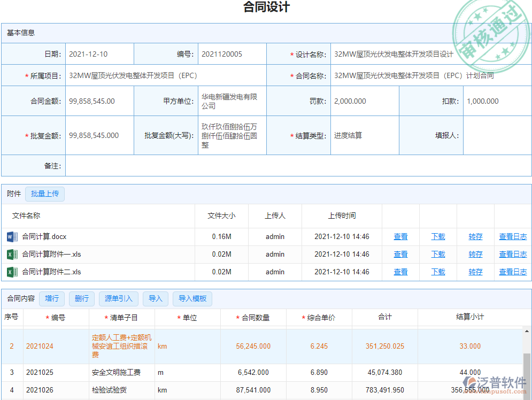The width and height of the screenshot is (532, 400).
Task: Download 合同计算附件一.xls via 下载 link
Action: pos(438,254)
